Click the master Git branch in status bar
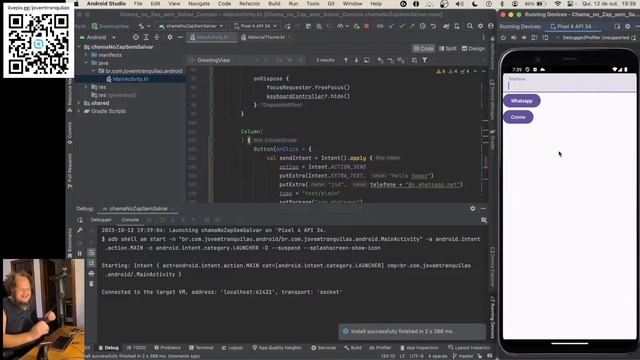The image size is (640, 360). pyautogui.click(x=463, y=356)
